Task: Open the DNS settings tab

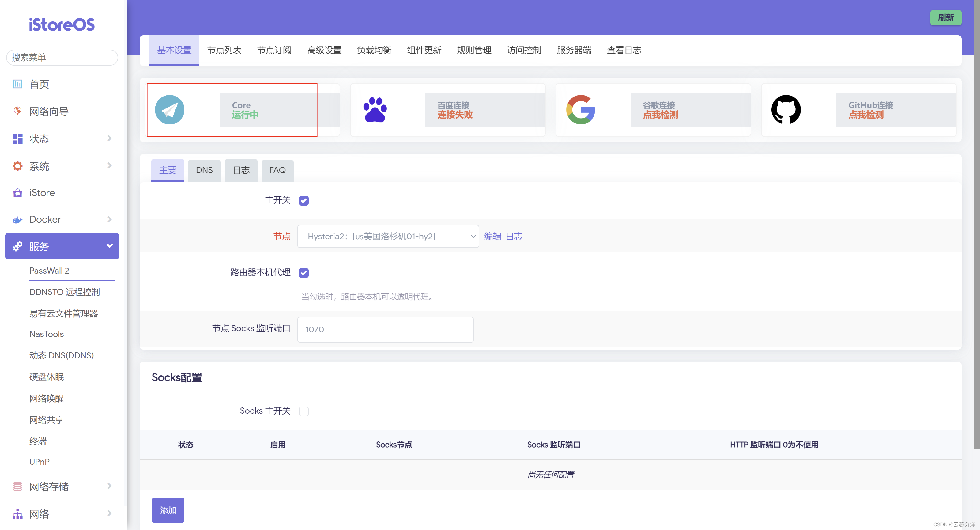Action: tap(204, 170)
